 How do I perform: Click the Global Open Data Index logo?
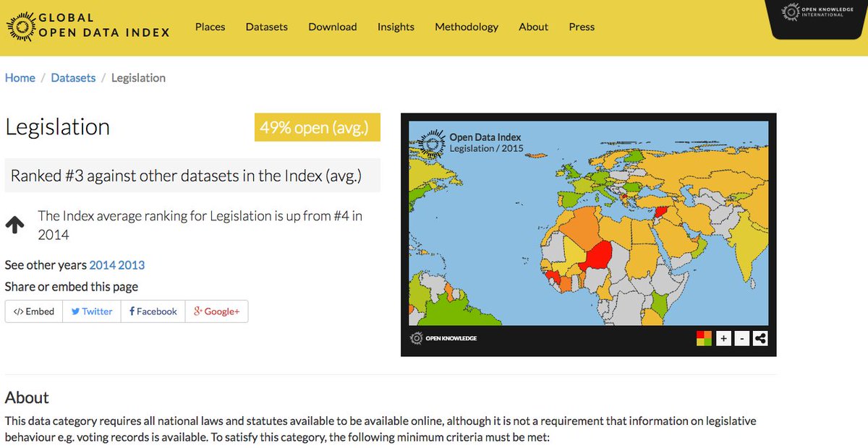[x=88, y=27]
